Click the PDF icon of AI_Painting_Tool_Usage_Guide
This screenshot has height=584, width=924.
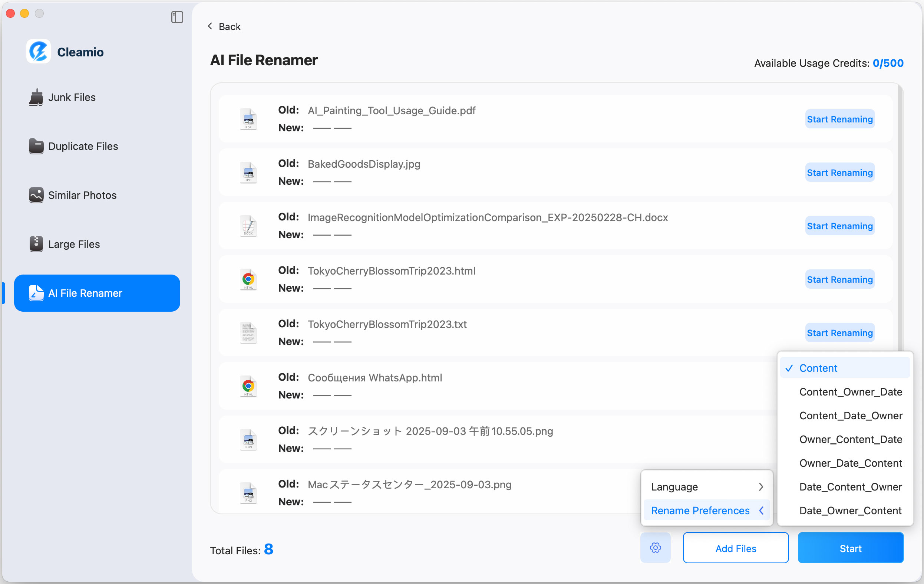[x=248, y=119]
